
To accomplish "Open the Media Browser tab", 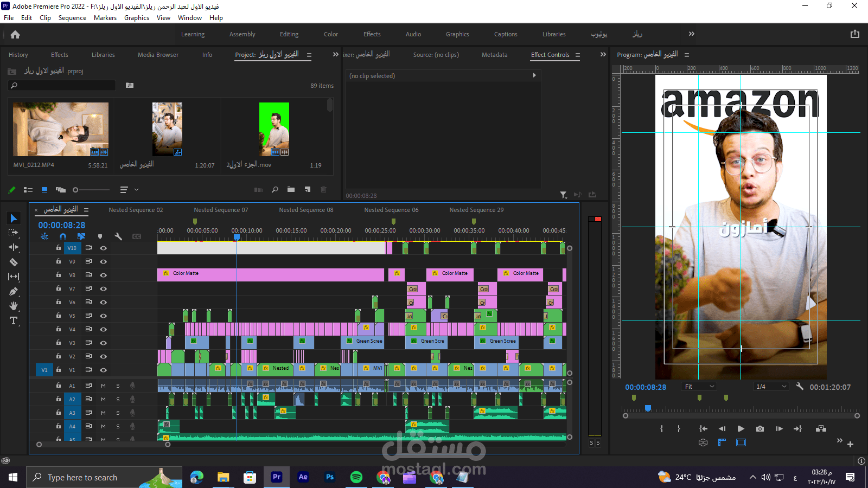I will 158,55.
